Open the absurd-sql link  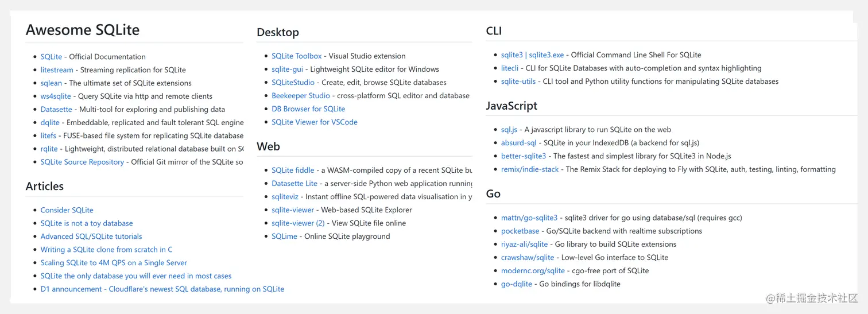[x=519, y=143]
